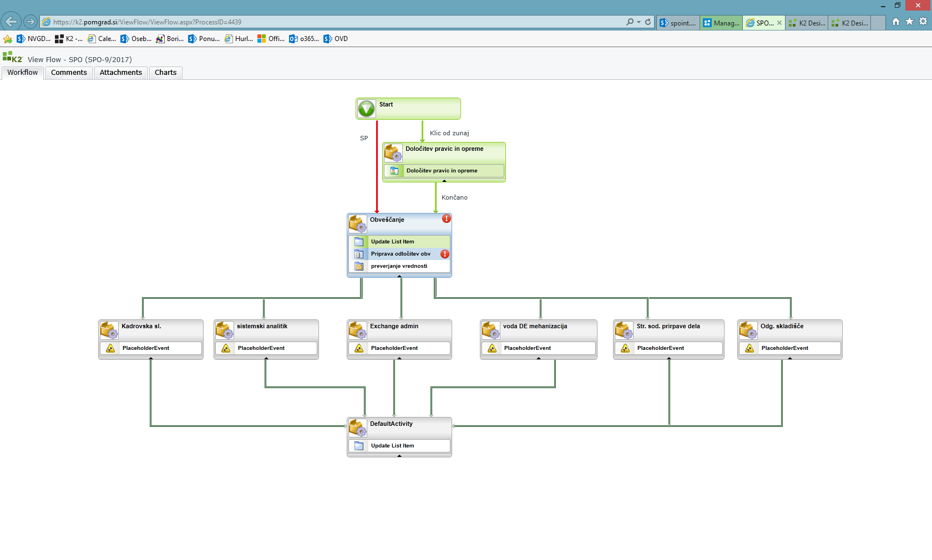Open the o365... favorites link
The image size is (932, 560).
tap(304, 39)
